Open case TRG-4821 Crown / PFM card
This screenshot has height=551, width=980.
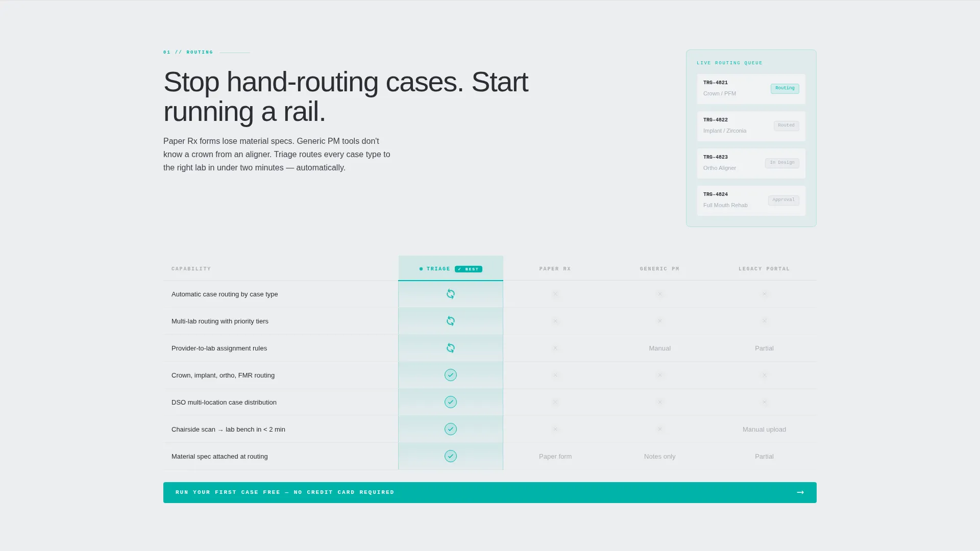751,89
